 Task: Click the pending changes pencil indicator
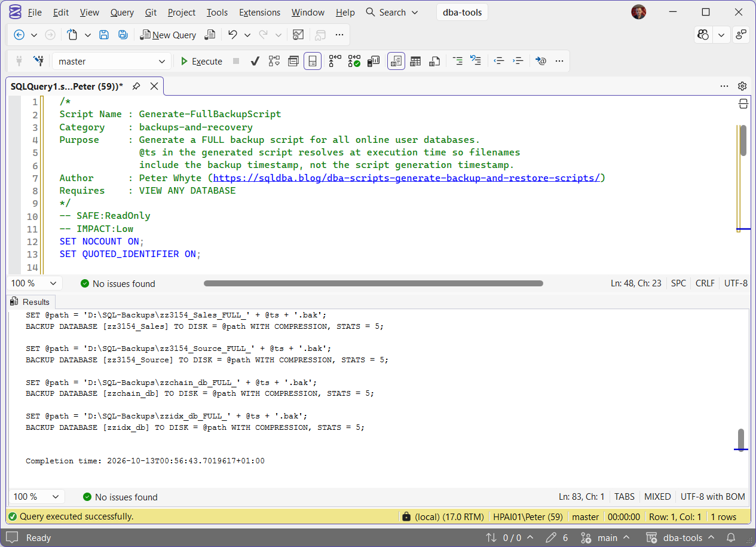click(556, 538)
